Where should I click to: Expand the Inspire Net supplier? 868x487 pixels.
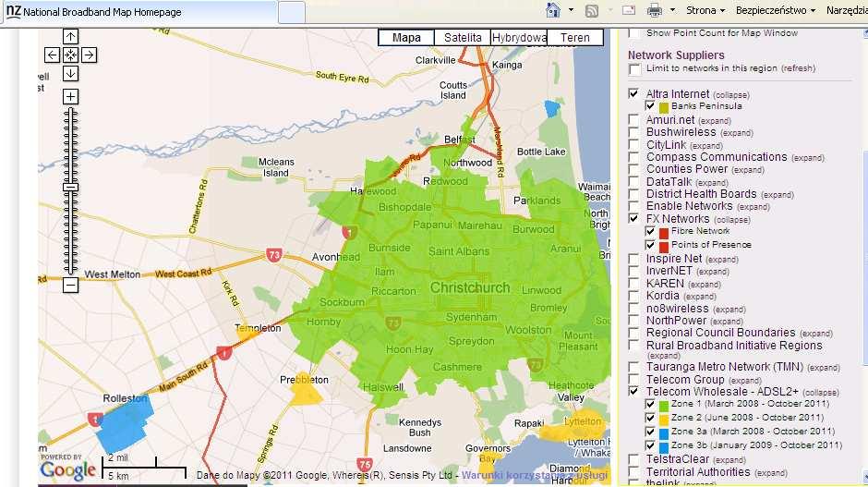tap(722, 260)
